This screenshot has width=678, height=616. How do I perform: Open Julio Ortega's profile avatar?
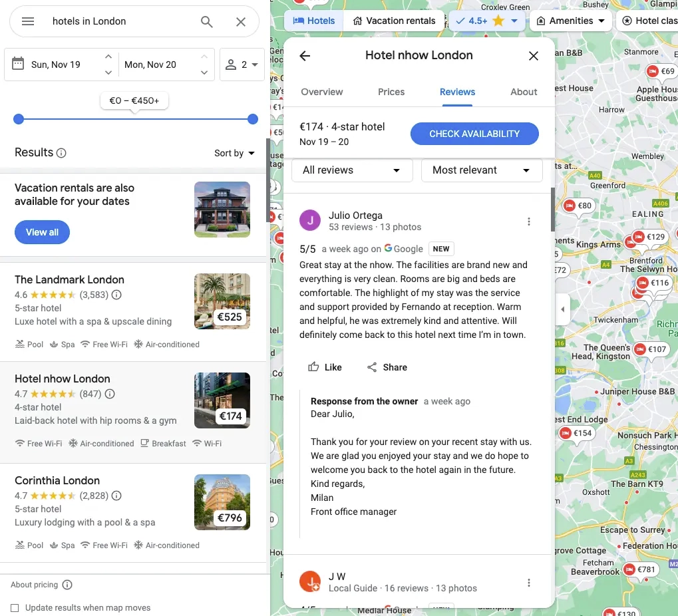click(x=310, y=220)
